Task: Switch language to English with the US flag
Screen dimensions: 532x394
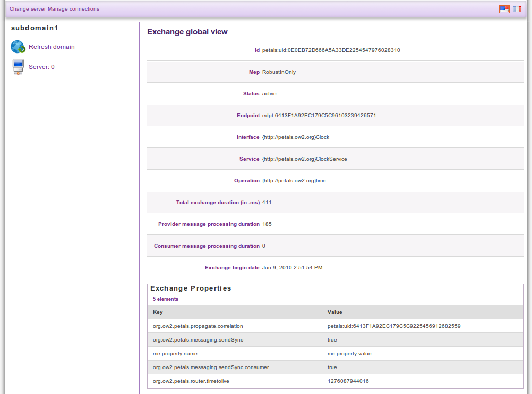Action: click(x=504, y=9)
